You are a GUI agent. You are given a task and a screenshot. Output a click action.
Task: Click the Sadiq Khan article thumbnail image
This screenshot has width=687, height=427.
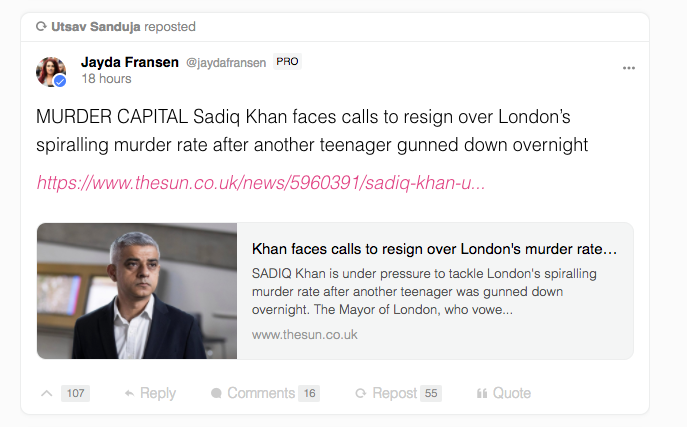pyautogui.click(x=137, y=290)
